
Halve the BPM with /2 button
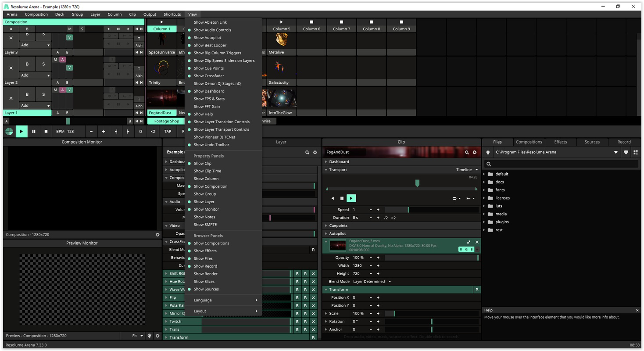140,131
